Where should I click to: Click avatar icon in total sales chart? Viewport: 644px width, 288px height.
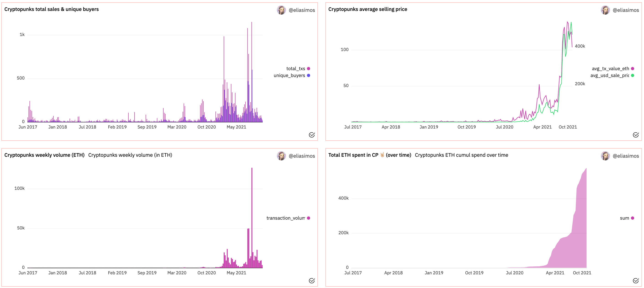(x=281, y=10)
